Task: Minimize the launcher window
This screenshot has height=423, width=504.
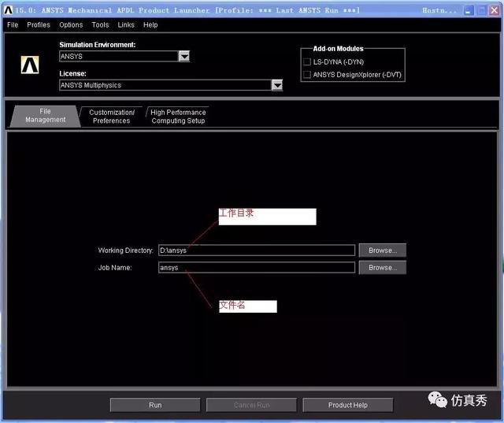Action: point(469,10)
